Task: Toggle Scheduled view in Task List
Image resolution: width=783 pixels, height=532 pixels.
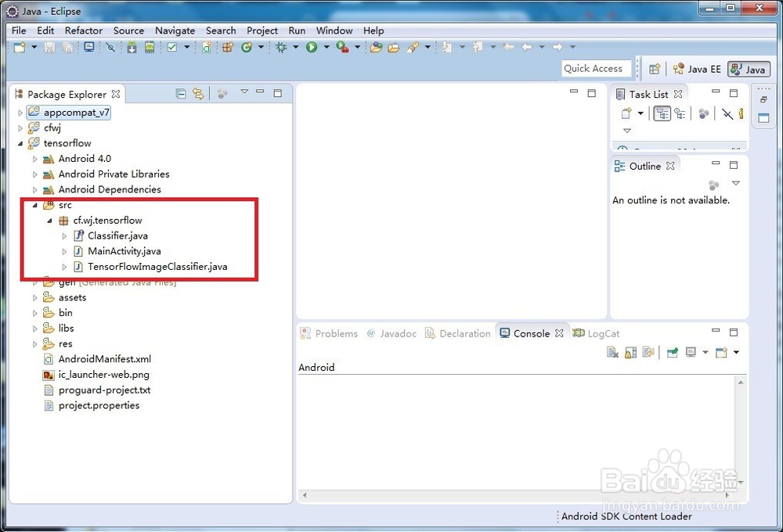Action: (680, 113)
